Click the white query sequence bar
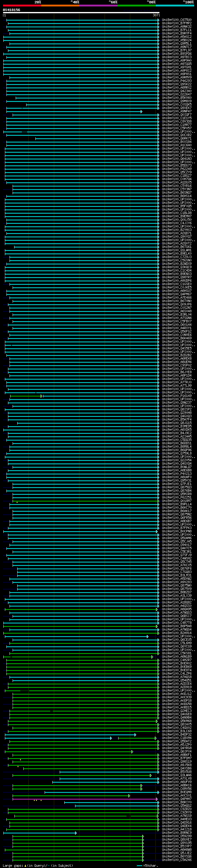 [x=81, y=13]
